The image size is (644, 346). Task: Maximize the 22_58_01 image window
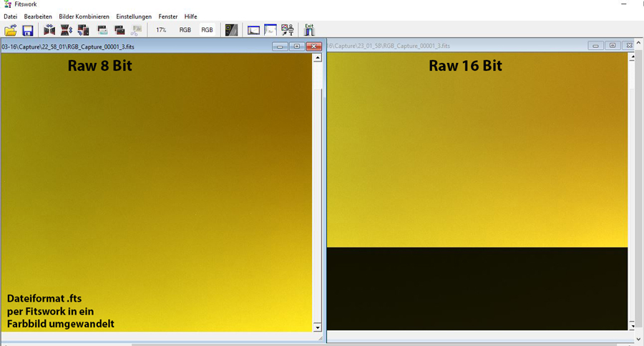[296, 46]
